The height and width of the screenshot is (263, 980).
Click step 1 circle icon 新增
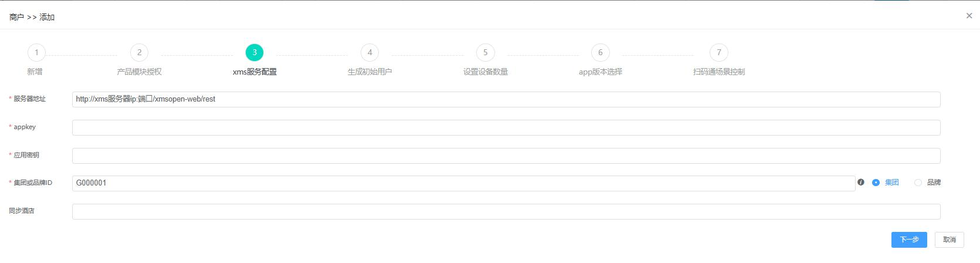coord(36,53)
